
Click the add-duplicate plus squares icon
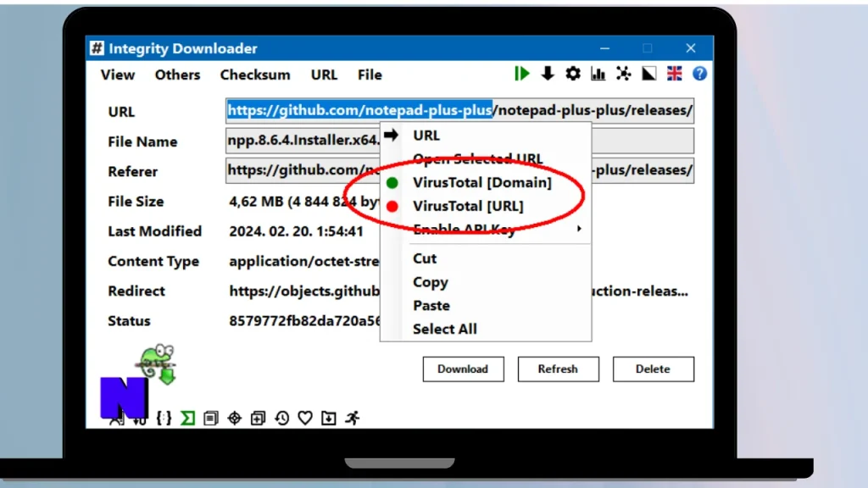(258, 418)
